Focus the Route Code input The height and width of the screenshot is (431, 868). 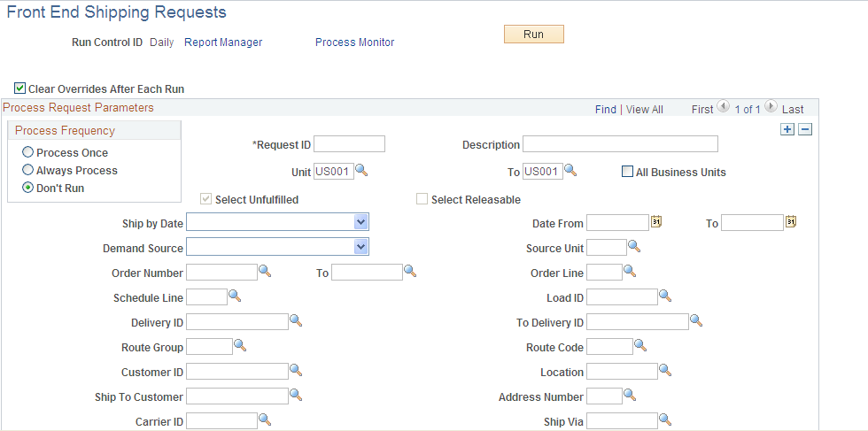pyautogui.click(x=609, y=346)
